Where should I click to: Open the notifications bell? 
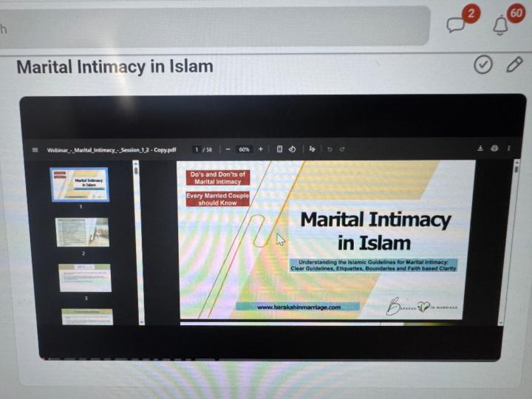point(500,25)
